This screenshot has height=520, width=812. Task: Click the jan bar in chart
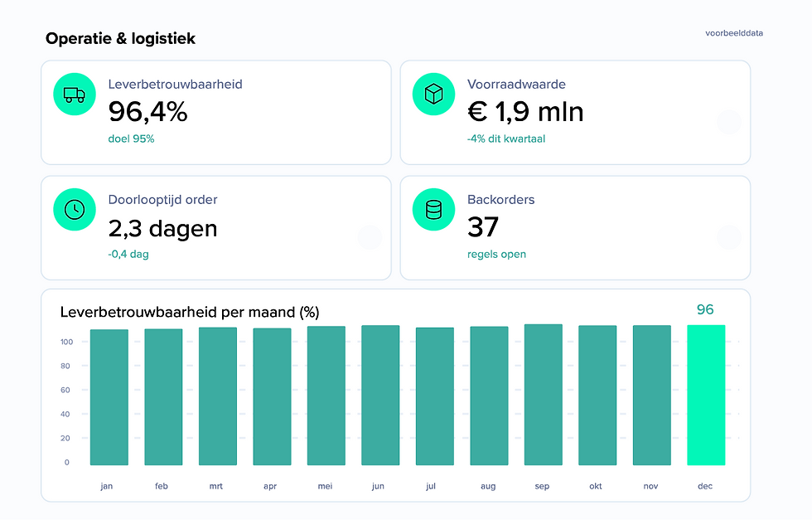[x=109, y=397]
